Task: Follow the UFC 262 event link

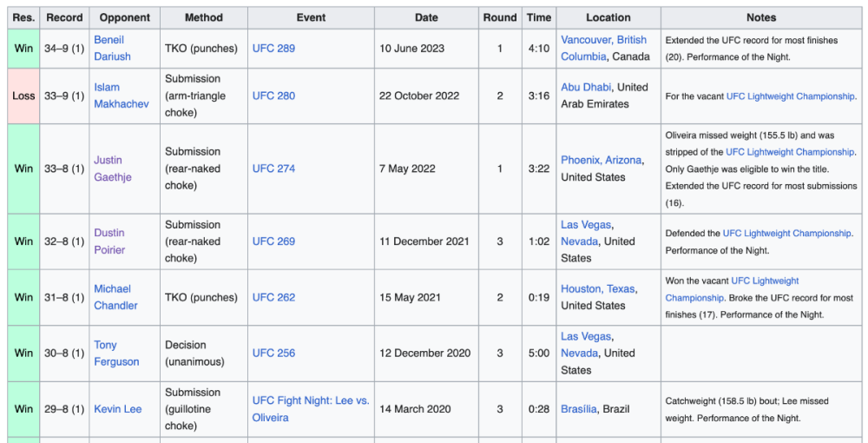Action: click(x=273, y=297)
